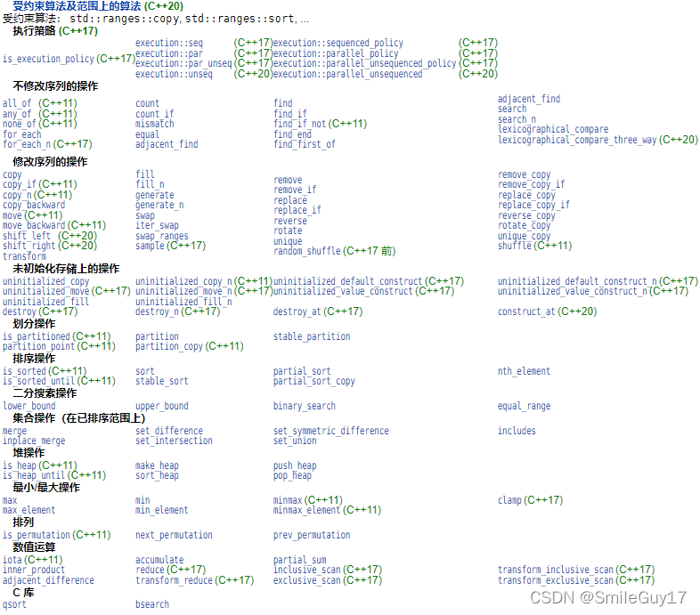Open the none_of link
This screenshot has height=615, width=700.
click(20, 124)
